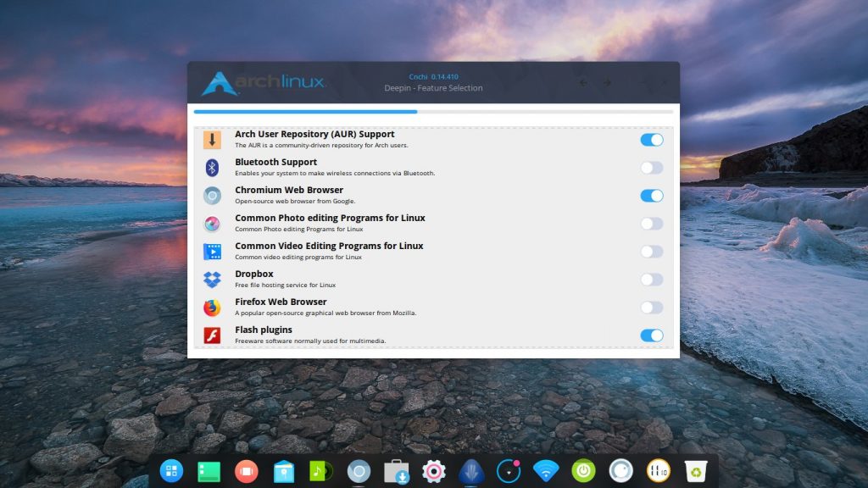The image size is (868, 488).
Task: Click the "Cnchi 0.14.410" version text
Action: 433,77
